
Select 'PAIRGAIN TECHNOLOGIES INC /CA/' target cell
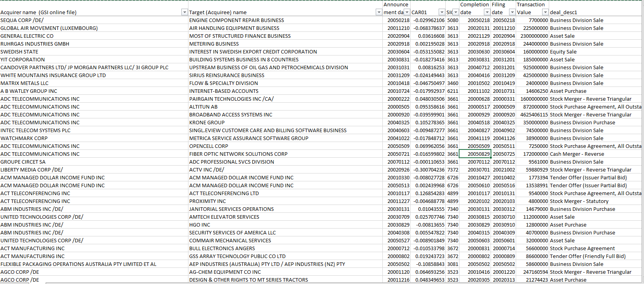(285, 99)
